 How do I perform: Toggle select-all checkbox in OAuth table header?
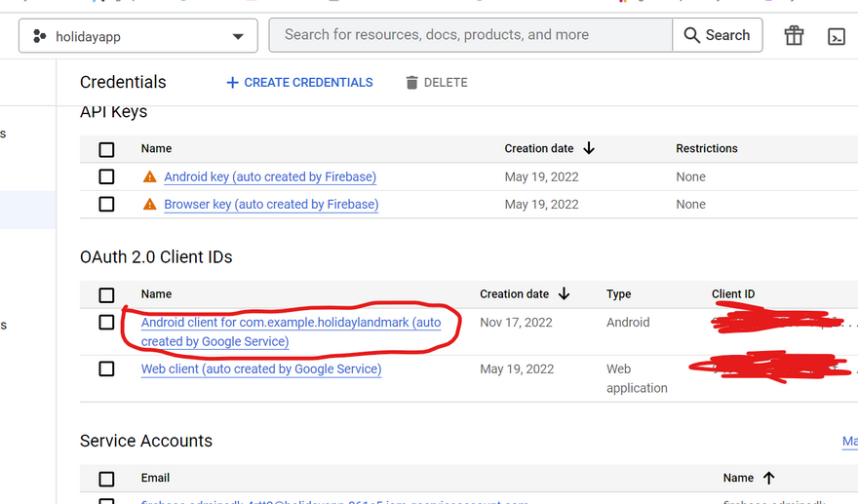[x=106, y=294]
